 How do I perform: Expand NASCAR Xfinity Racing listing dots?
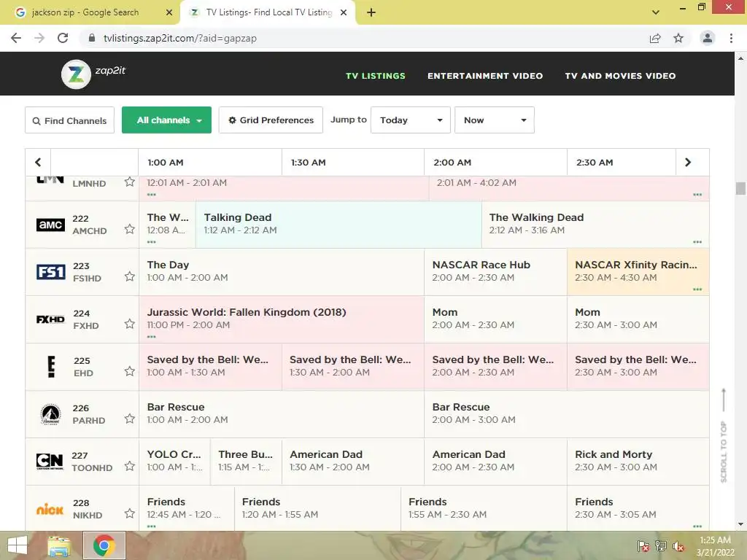coord(697,289)
